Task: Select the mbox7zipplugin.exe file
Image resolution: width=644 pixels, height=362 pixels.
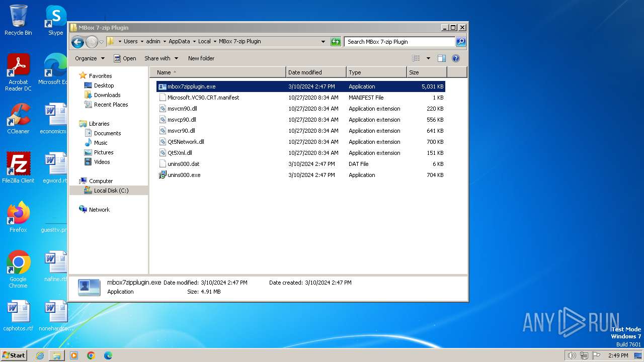Action: [x=301, y=86]
